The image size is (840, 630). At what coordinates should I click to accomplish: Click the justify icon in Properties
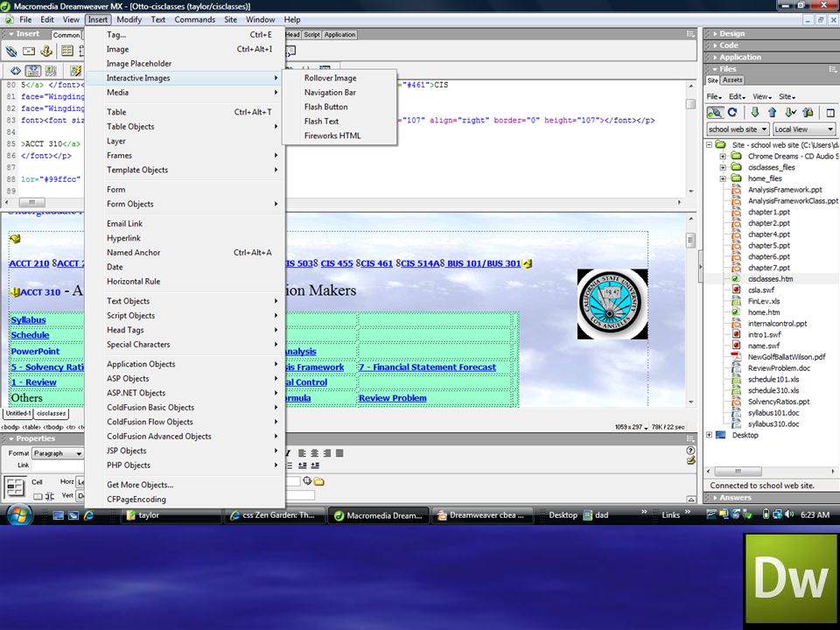[339, 453]
